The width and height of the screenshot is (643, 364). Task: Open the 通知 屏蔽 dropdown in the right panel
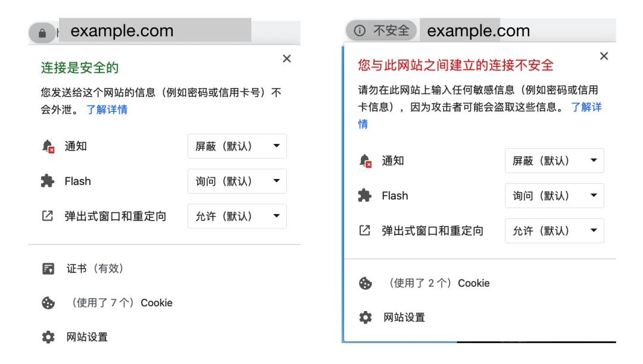point(554,161)
